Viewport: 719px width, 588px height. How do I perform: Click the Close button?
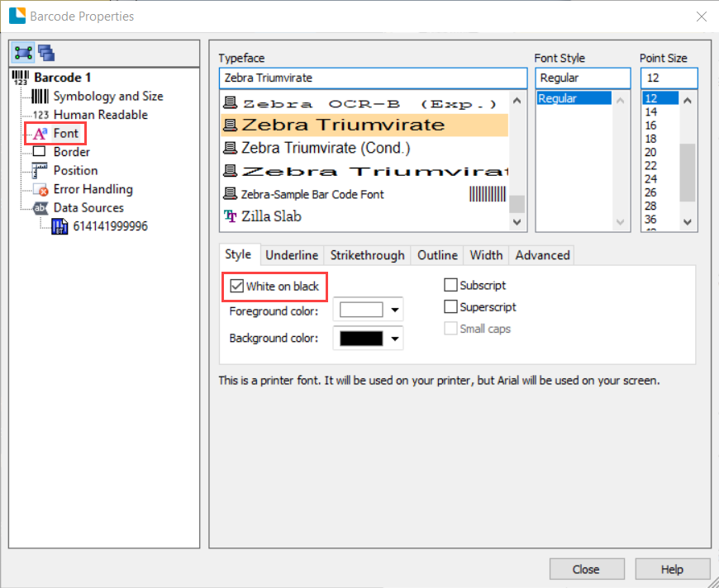coord(587,569)
